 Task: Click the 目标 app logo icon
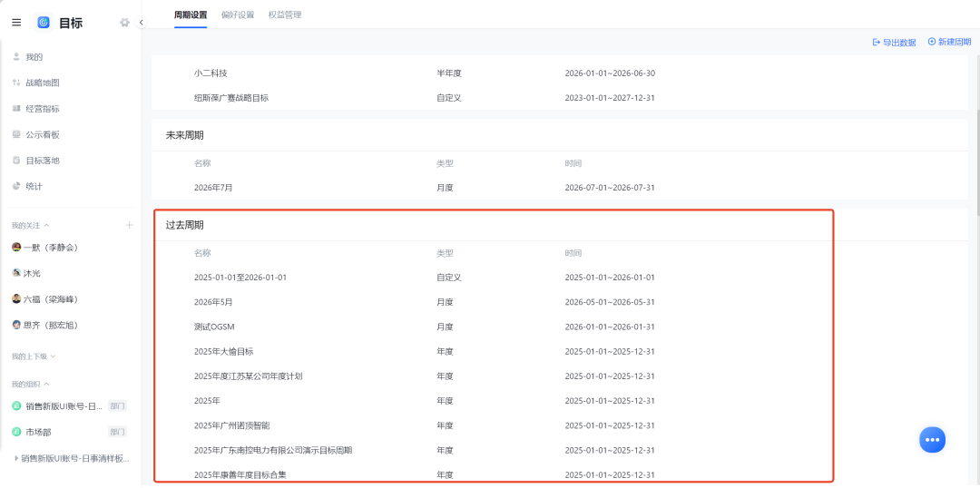click(x=44, y=23)
